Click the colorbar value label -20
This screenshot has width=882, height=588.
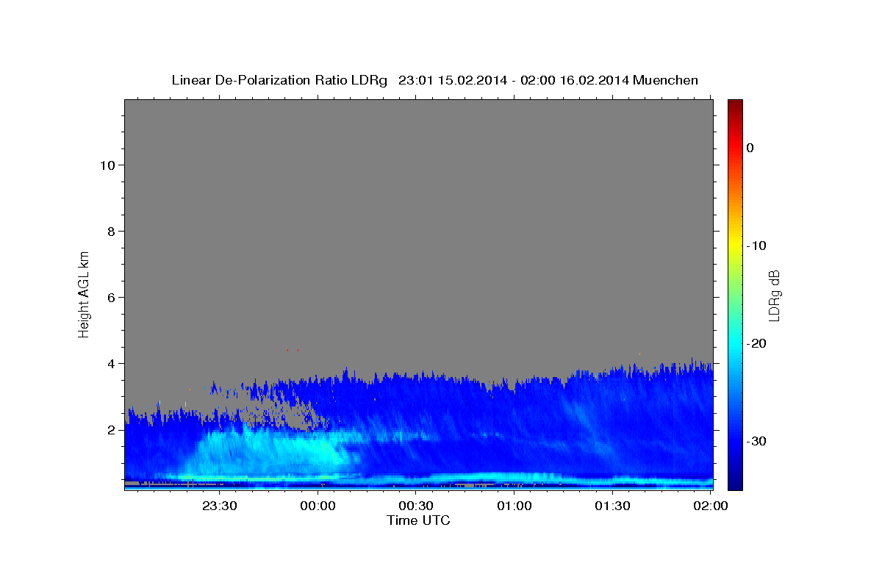tap(756, 343)
